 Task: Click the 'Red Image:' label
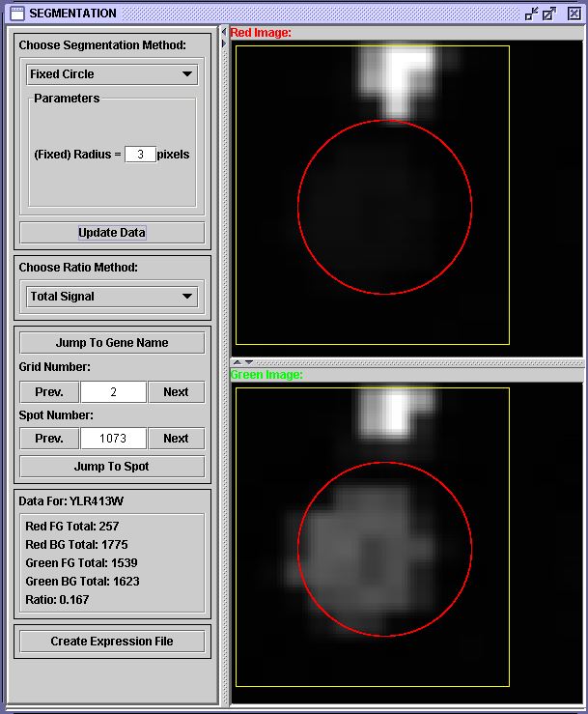[261, 33]
